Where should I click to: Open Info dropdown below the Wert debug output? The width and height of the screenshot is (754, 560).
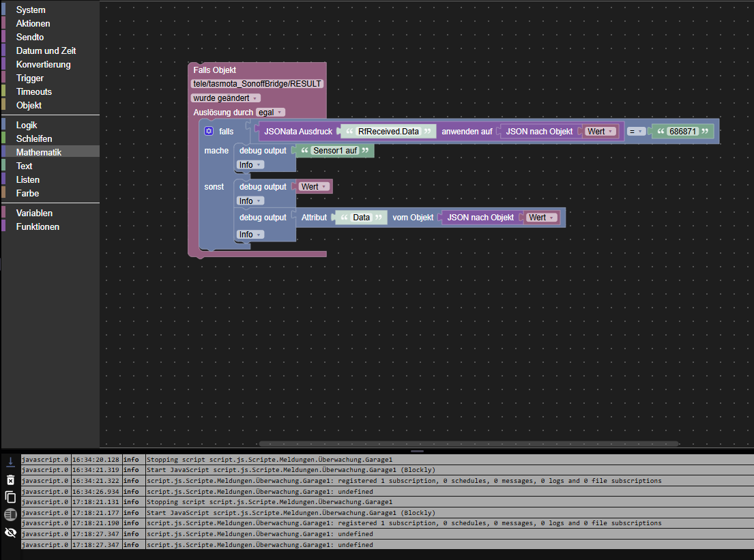click(x=250, y=201)
